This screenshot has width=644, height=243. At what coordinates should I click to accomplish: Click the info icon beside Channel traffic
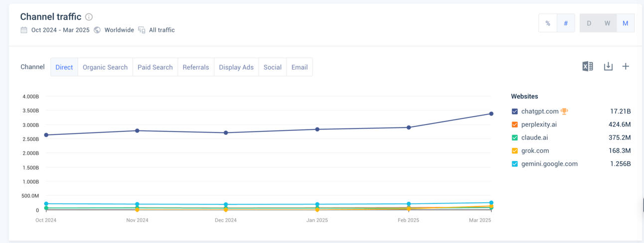coord(89,17)
